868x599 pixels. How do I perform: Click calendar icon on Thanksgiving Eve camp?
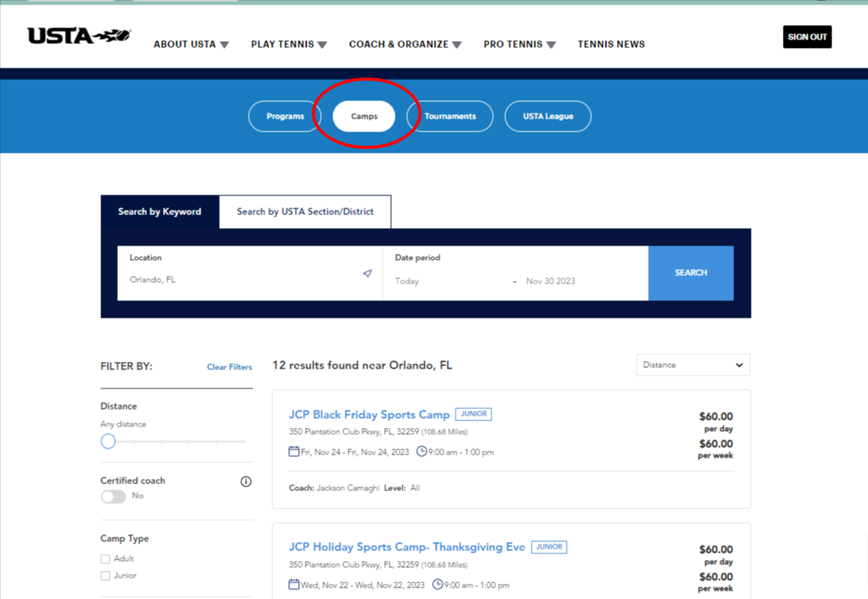click(x=294, y=584)
